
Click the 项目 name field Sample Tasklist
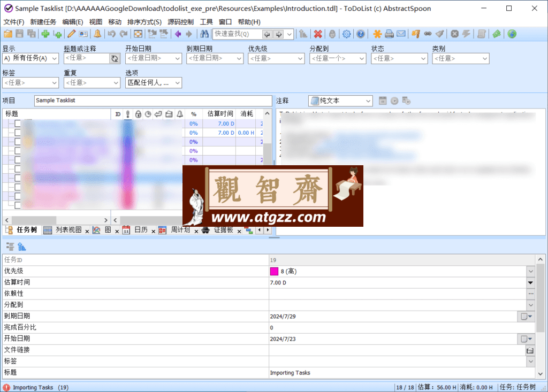pos(153,101)
